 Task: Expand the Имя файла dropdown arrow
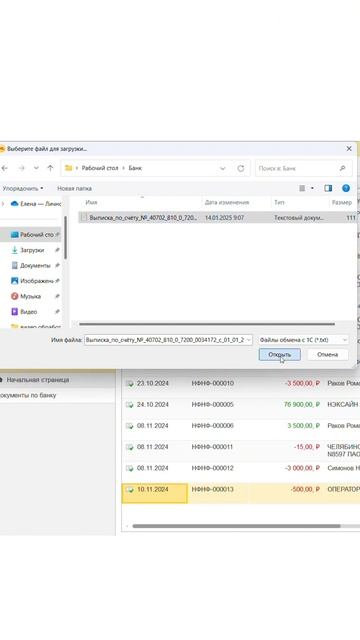tap(249, 340)
